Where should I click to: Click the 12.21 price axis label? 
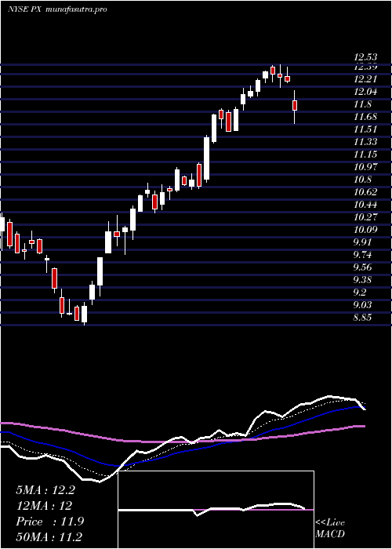[x=365, y=79]
